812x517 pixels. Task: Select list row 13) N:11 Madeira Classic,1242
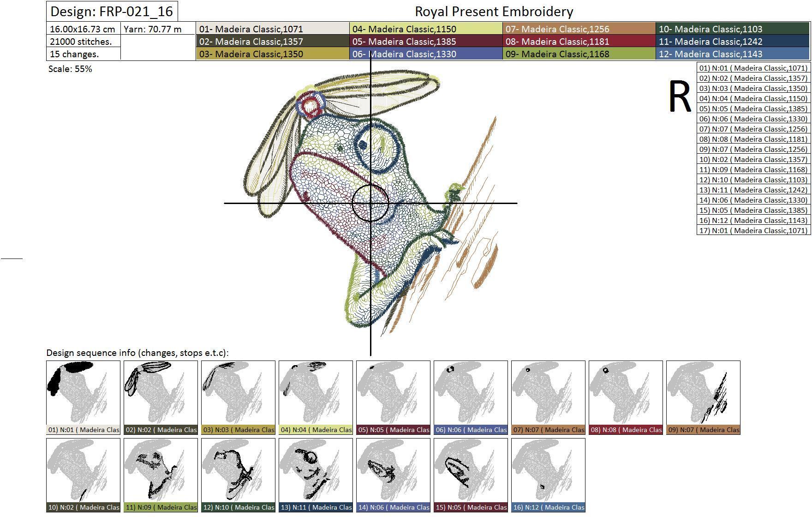pyautogui.click(x=753, y=190)
